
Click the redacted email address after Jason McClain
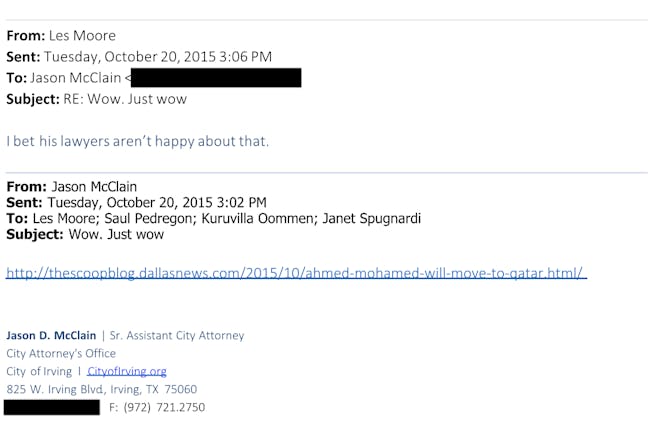216,78
